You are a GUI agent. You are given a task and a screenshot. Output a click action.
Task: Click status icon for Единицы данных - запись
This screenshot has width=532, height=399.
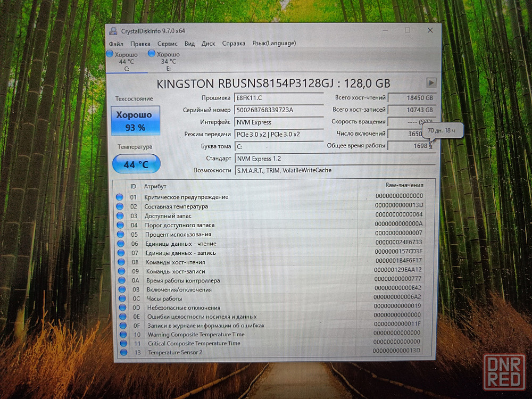pyautogui.click(x=121, y=253)
